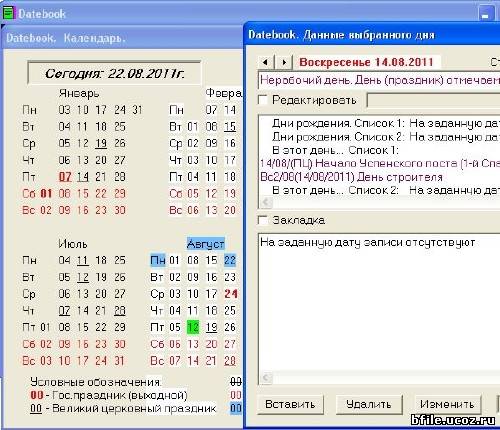
Task: Toggle the Закладка checkbox
Action: click(263, 220)
